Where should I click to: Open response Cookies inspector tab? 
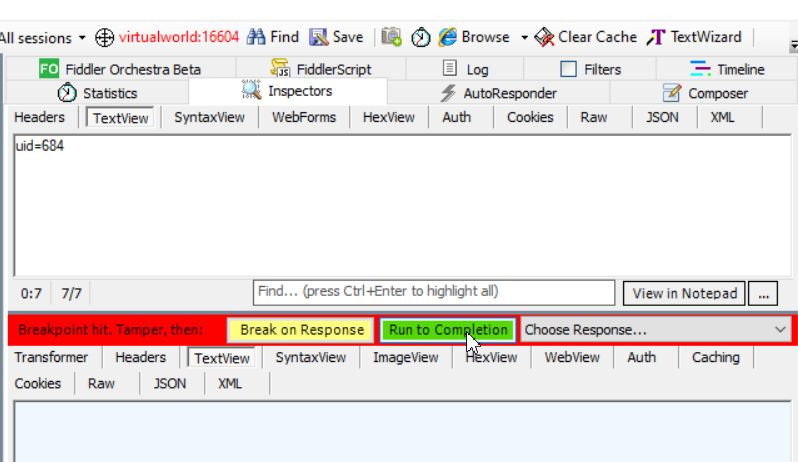coord(38,384)
